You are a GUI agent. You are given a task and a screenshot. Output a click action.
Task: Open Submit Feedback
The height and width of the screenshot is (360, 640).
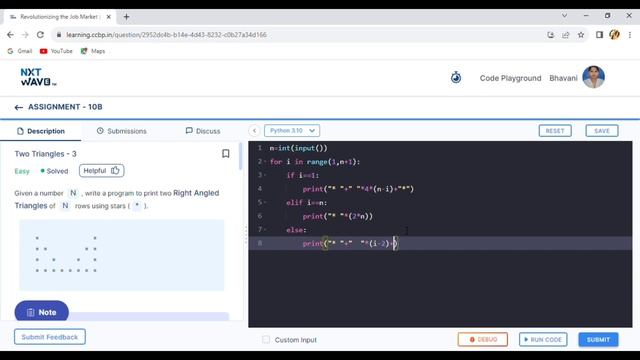(x=50, y=337)
